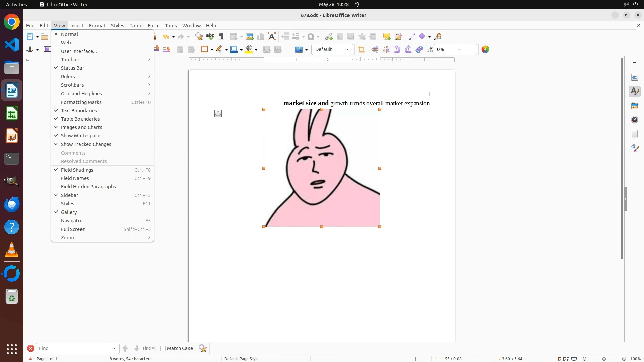Open the Navigator panel in the sidebar
The image size is (644, 362).
tap(635, 120)
